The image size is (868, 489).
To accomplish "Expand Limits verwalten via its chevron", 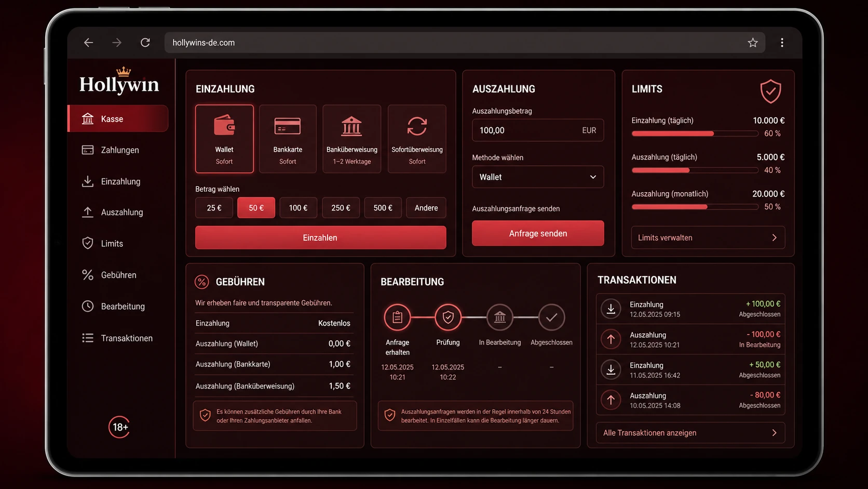I will (x=774, y=237).
